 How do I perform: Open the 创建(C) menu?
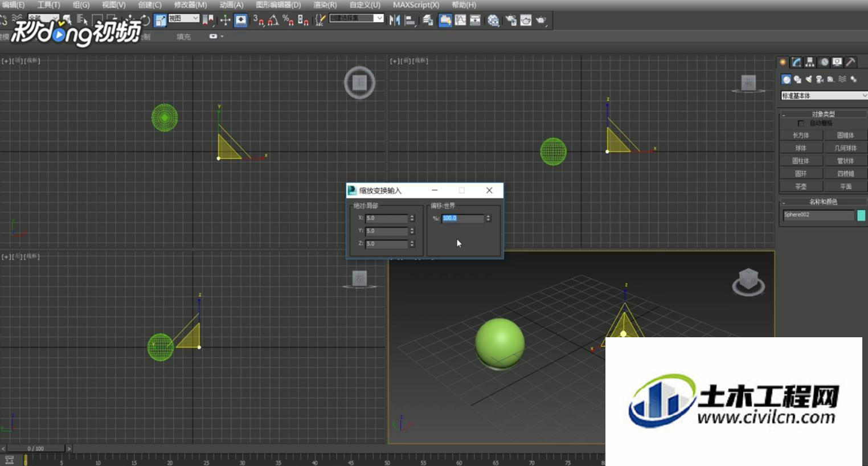pyautogui.click(x=150, y=5)
